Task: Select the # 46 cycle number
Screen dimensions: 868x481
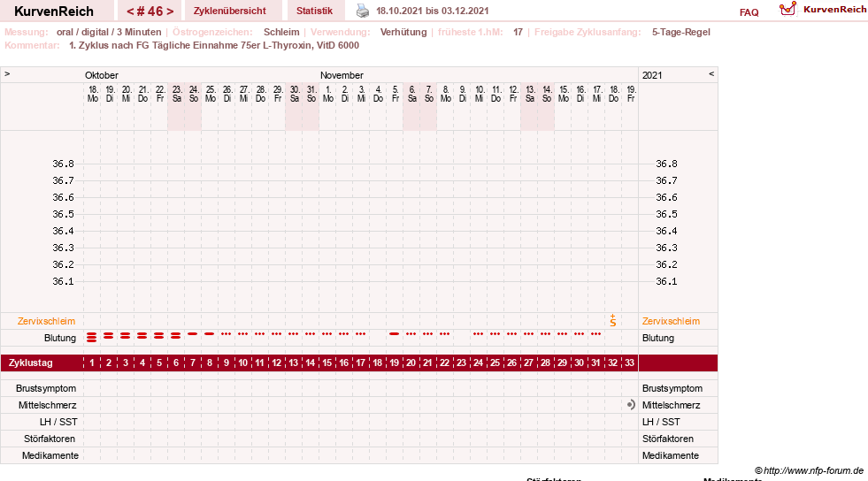Action: (150, 11)
